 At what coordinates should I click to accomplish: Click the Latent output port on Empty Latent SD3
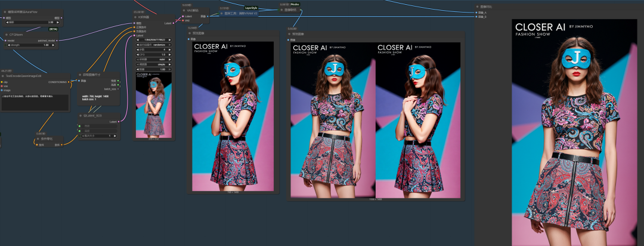coord(119,122)
